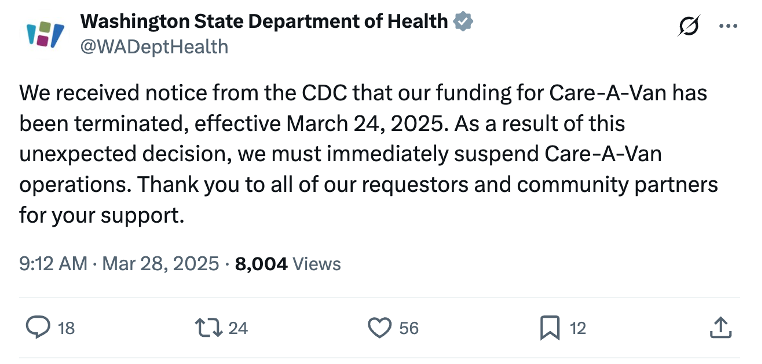Screen dimensions: 762x364
Task: Click the verified checkmark badge
Action: point(463,22)
